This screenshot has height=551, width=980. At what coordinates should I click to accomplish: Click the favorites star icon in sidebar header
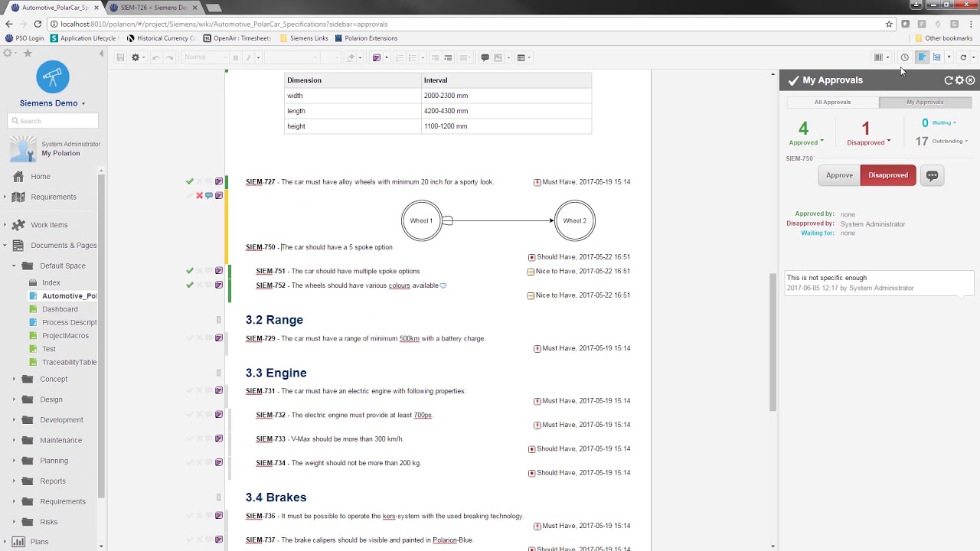point(28,54)
